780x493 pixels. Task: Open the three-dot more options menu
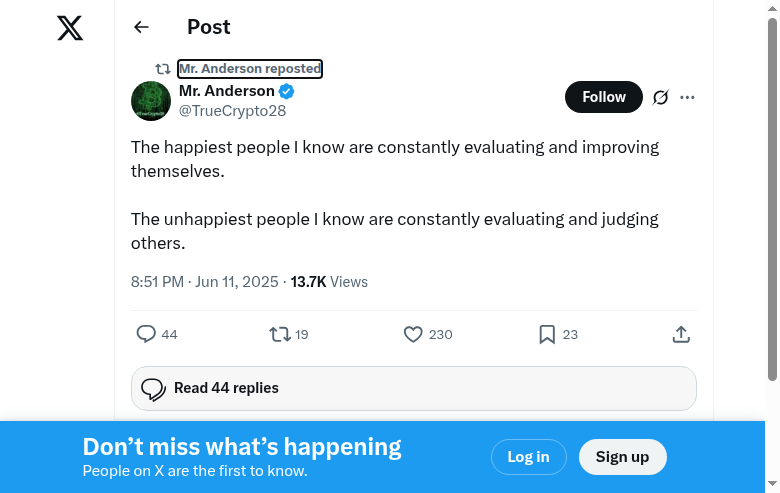(x=687, y=97)
